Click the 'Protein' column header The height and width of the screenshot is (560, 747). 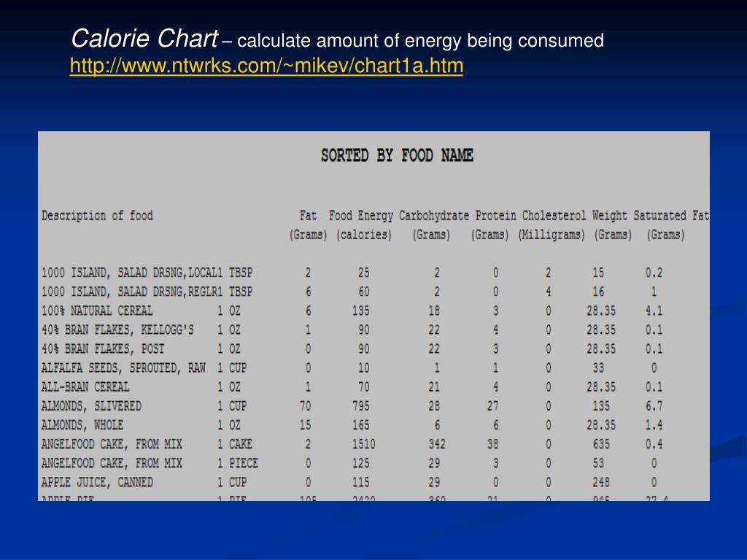point(495,216)
